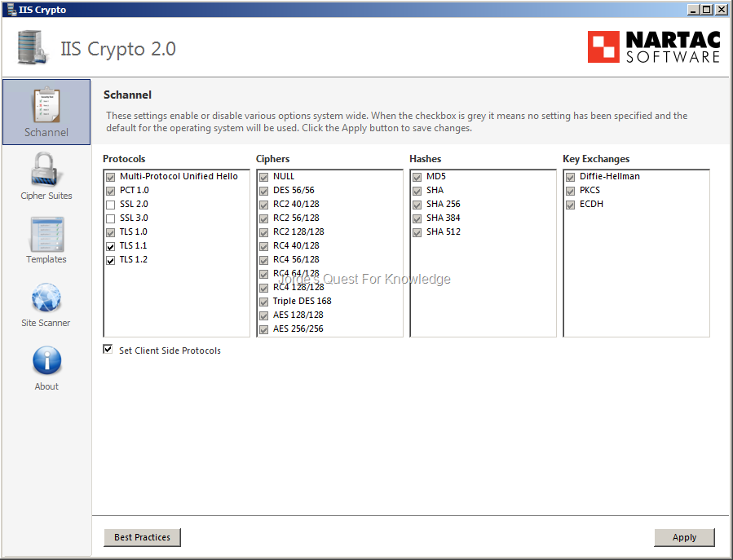Toggle the RC2 128/128 cipher checkbox
733x560 pixels.
pyautogui.click(x=263, y=233)
